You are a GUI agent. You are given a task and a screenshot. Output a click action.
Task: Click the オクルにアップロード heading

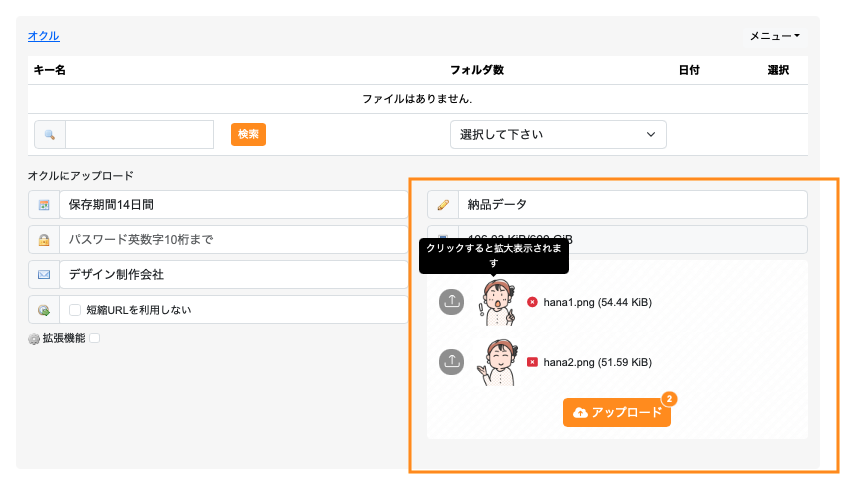pos(81,176)
